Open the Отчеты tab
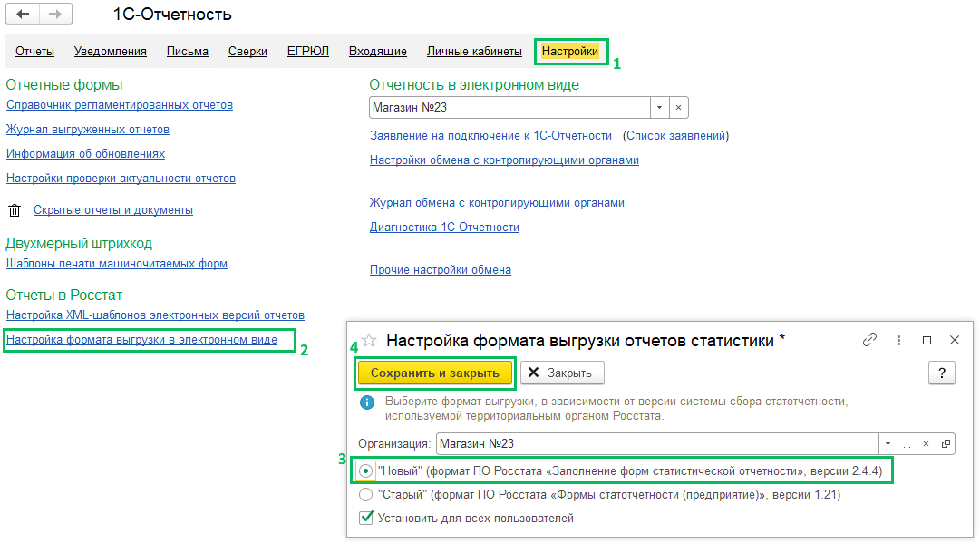Screen dimensions: 980x543 coord(35,52)
